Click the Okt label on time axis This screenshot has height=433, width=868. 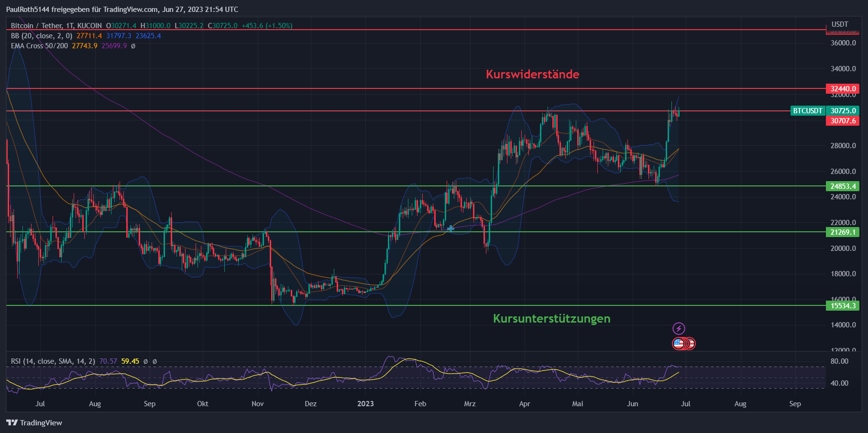[203, 404]
